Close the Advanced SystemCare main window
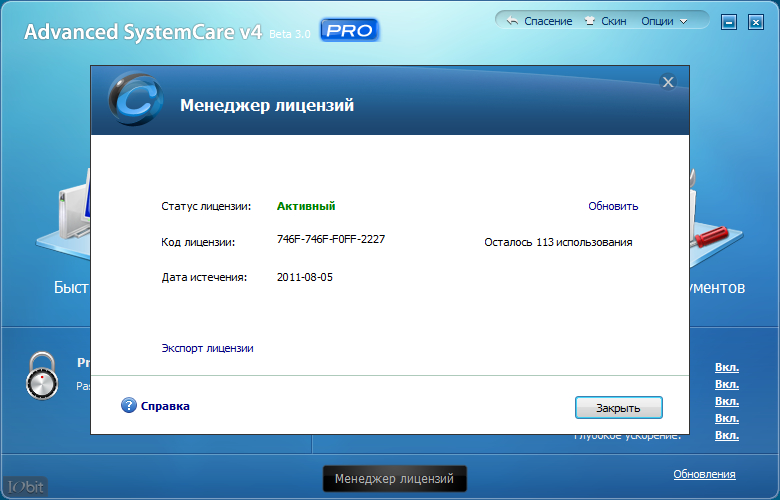The width and height of the screenshot is (780, 500). coord(756,22)
